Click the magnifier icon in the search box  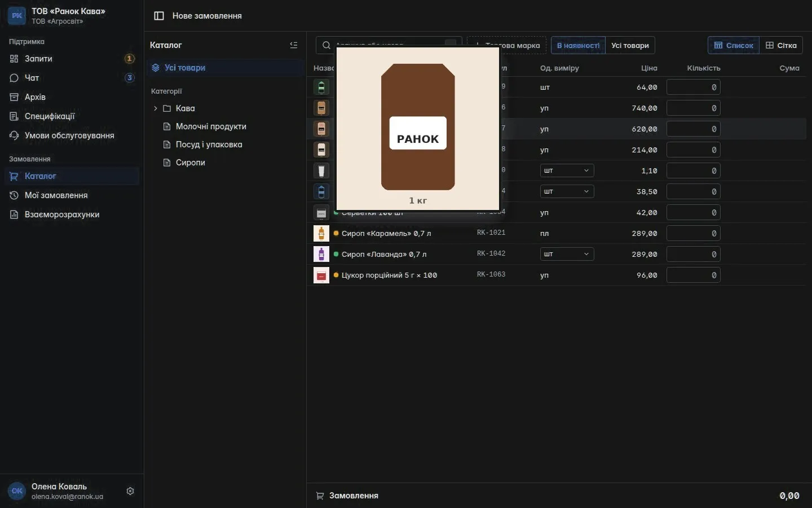[x=326, y=45]
